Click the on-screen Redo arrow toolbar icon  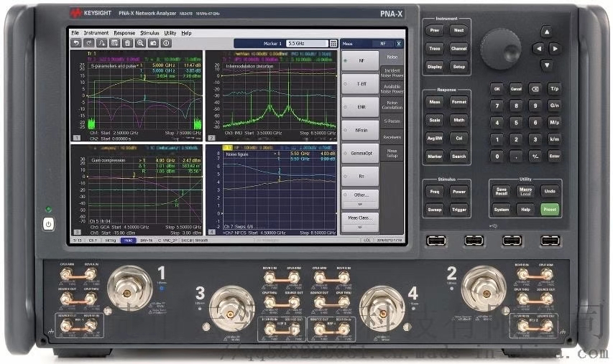(x=89, y=43)
